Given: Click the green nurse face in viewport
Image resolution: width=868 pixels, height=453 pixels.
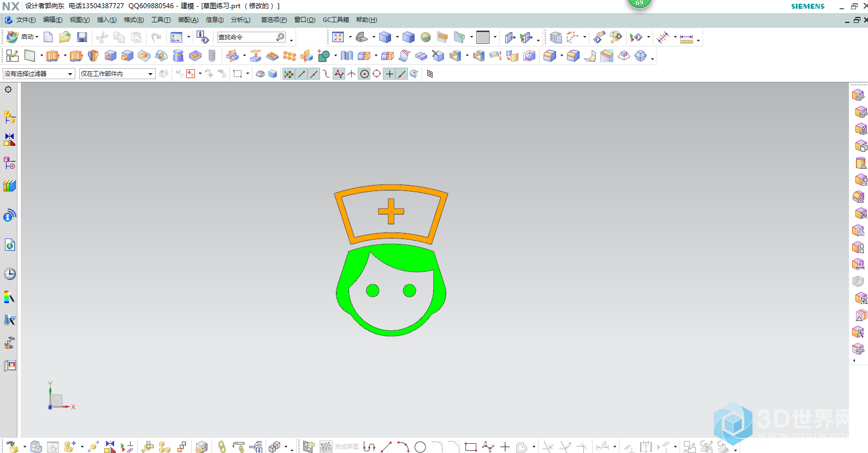Looking at the screenshot, I should tap(391, 290).
